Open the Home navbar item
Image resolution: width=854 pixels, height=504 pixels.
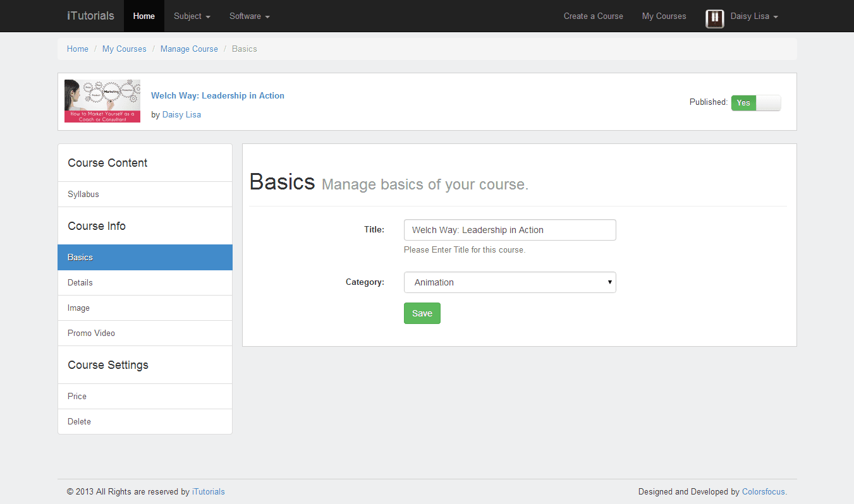(x=144, y=16)
